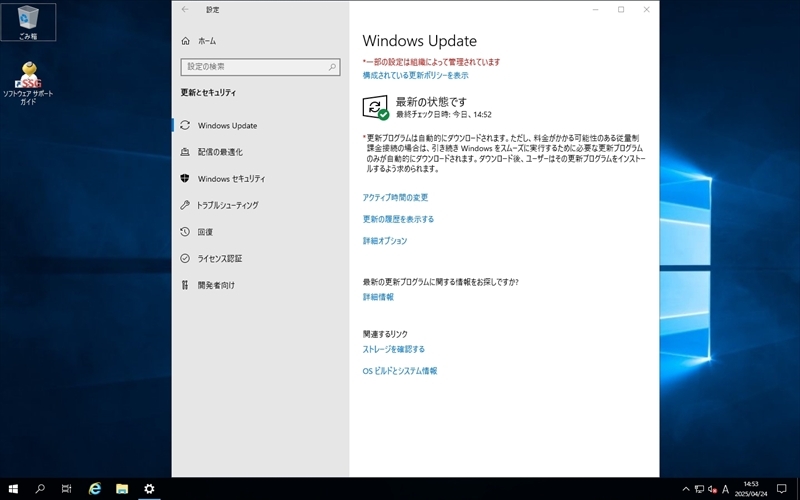This screenshot has width=800, height=500.
Task: Click the magnifier icon in search box
Action: [332, 67]
